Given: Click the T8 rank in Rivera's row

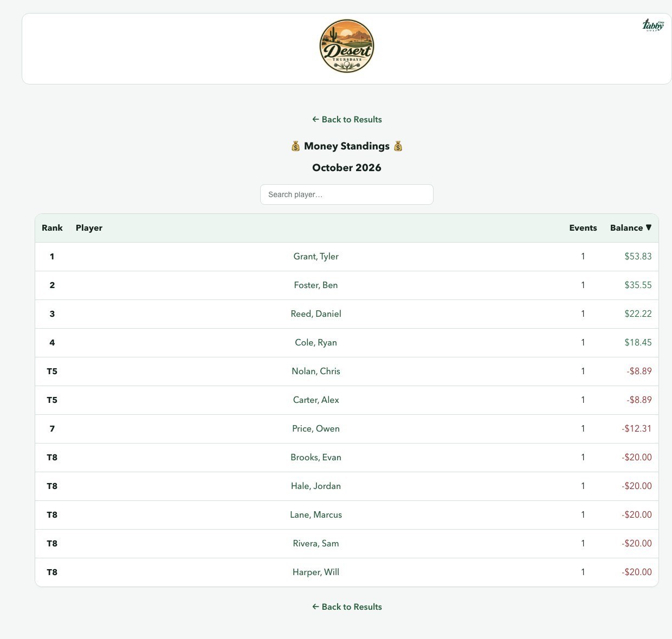Looking at the screenshot, I should click(x=52, y=544).
